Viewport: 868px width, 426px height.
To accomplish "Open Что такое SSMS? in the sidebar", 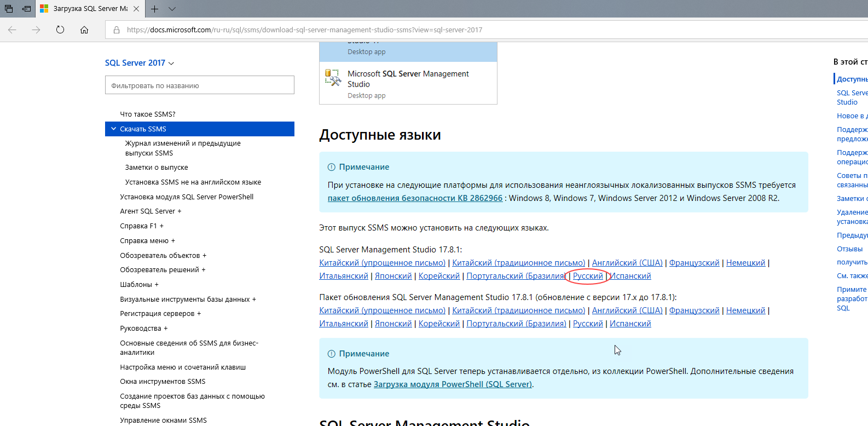I will 148,114.
